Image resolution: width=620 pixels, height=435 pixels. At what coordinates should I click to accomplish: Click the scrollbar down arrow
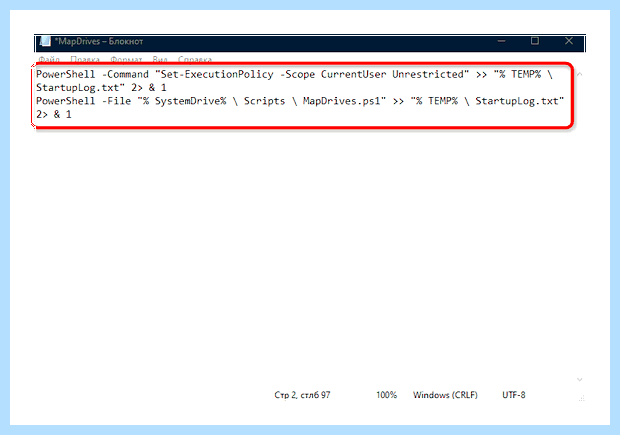[579, 380]
